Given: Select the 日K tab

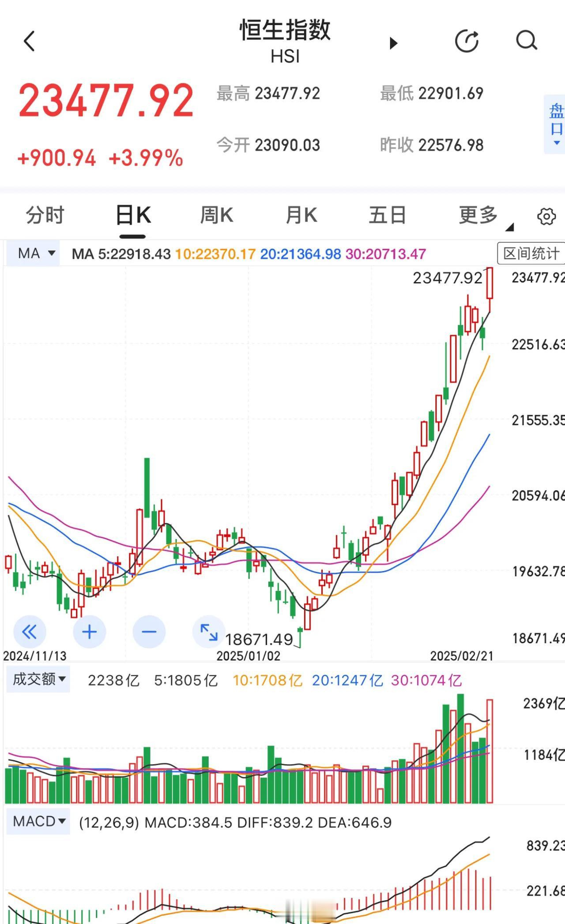Looking at the screenshot, I should pos(133,215).
